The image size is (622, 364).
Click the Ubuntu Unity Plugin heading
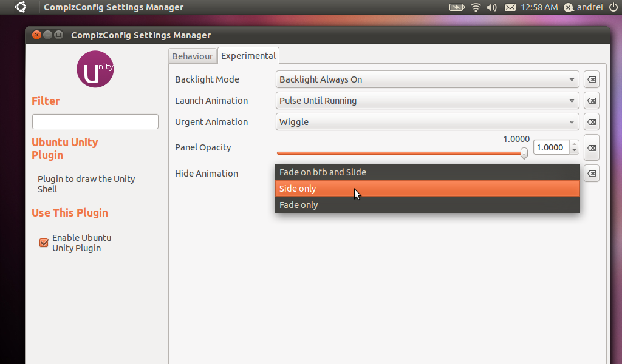pyautogui.click(x=64, y=149)
